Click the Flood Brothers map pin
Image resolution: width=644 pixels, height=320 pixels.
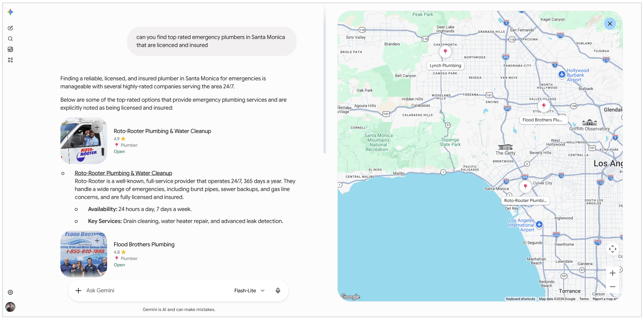tap(544, 106)
